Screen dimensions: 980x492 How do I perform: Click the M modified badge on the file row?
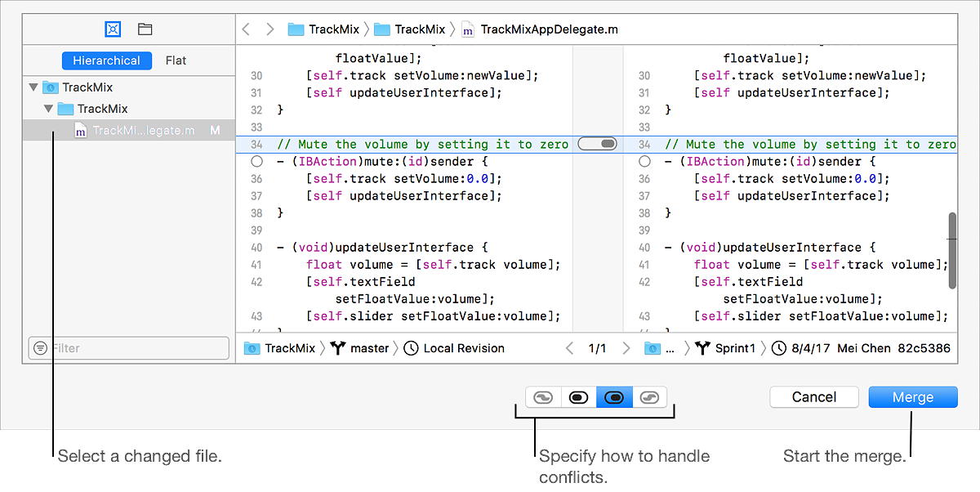[216, 130]
